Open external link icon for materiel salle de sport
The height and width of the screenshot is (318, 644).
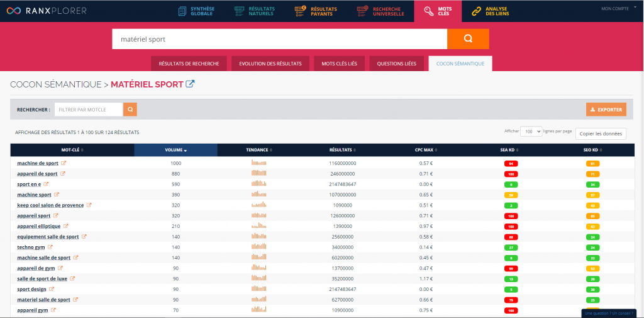coord(75,300)
